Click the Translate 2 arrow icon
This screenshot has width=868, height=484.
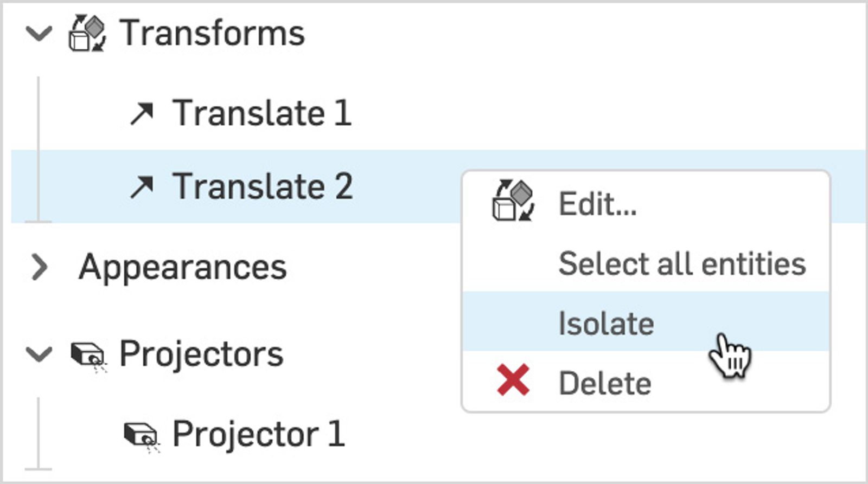(x=142, y=187)
